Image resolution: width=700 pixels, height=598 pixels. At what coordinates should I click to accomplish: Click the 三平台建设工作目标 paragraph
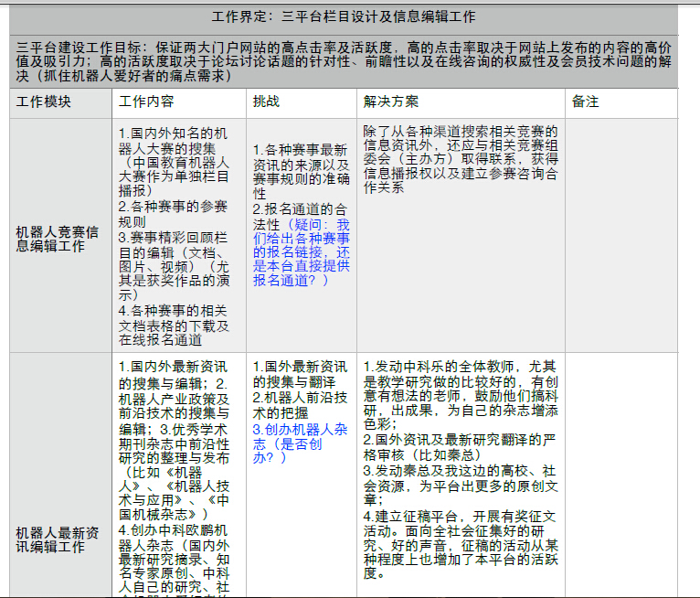[x=344, y=60]
